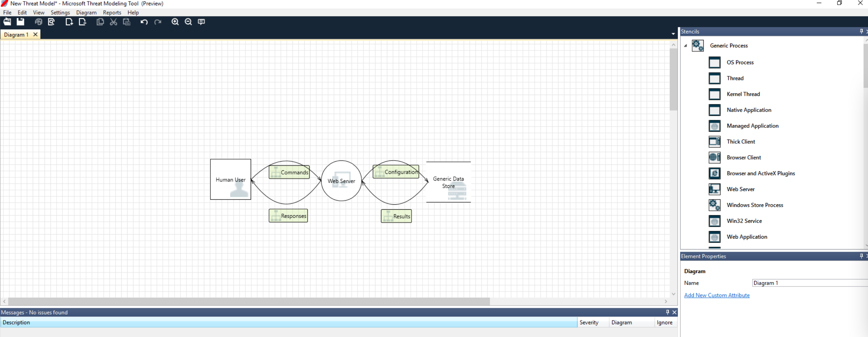Switch to Analysis view magnifier icon
The height and width of the screenshot is (337, 868).
pyautogui.click(x=51, y=22)
